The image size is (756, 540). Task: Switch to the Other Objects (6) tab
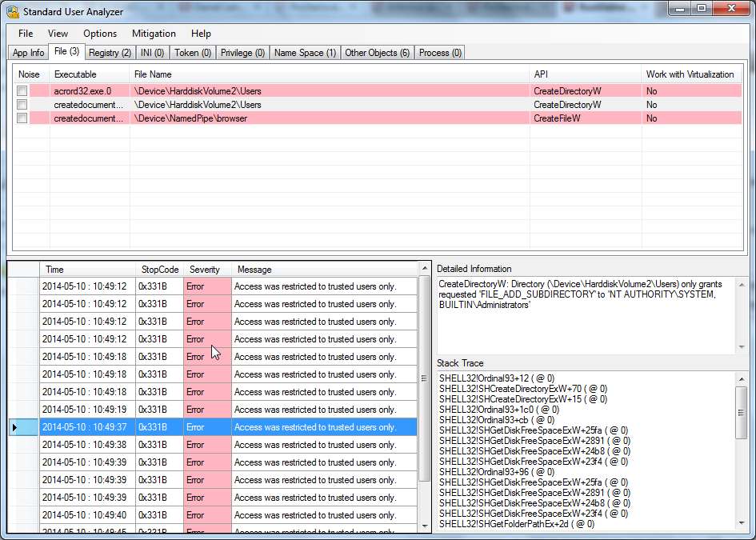[x=378, y=53]
